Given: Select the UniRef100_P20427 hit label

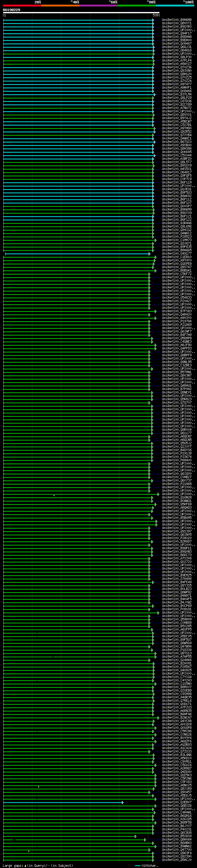Looking at the screenshot, I should pyautogui.click(x=177, y=301).
